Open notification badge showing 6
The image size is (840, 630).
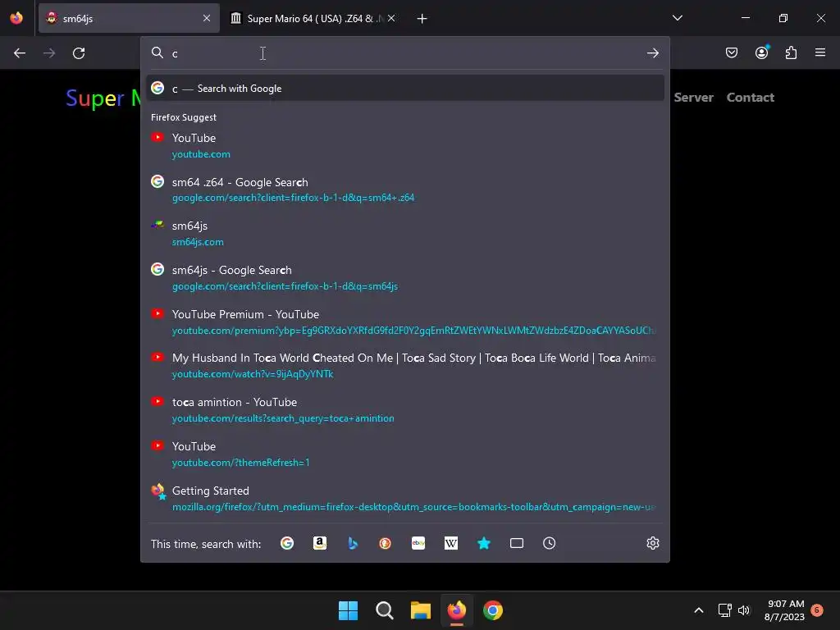click(817, 610)
